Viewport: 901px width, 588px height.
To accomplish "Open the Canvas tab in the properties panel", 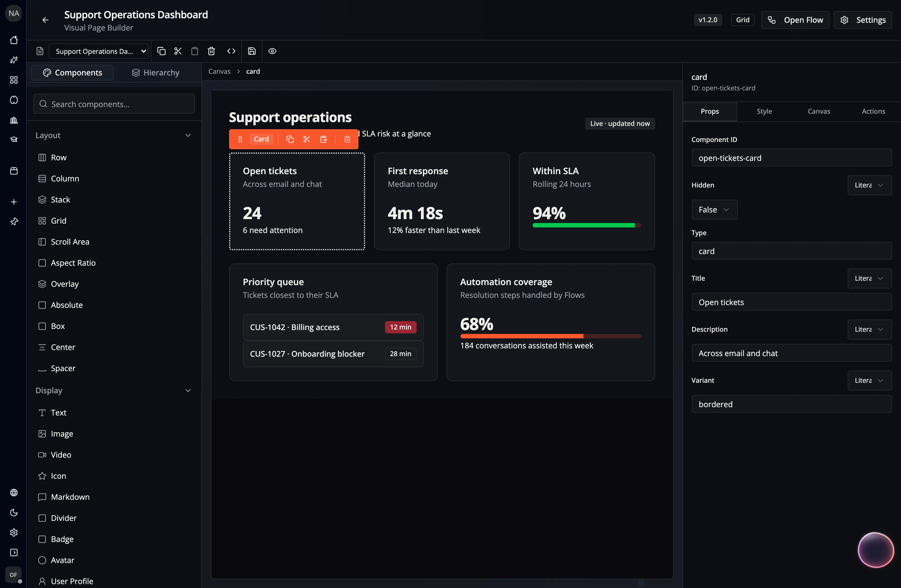I will coord(818,111).
